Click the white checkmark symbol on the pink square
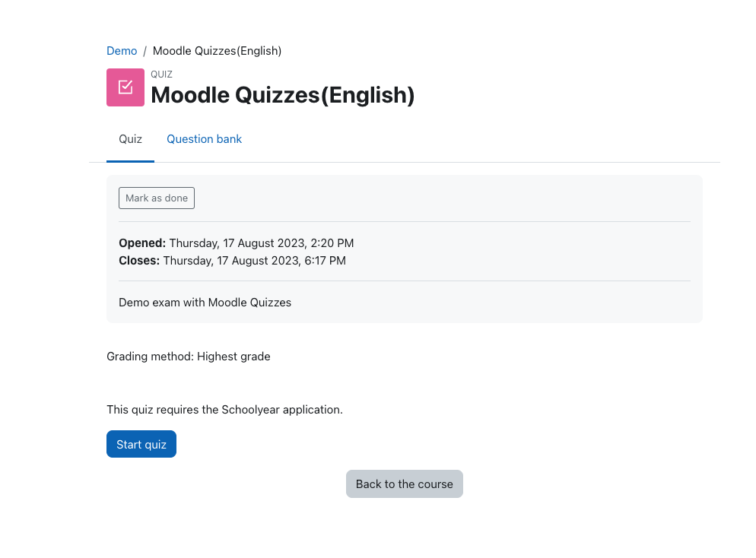 coord(125,87)
